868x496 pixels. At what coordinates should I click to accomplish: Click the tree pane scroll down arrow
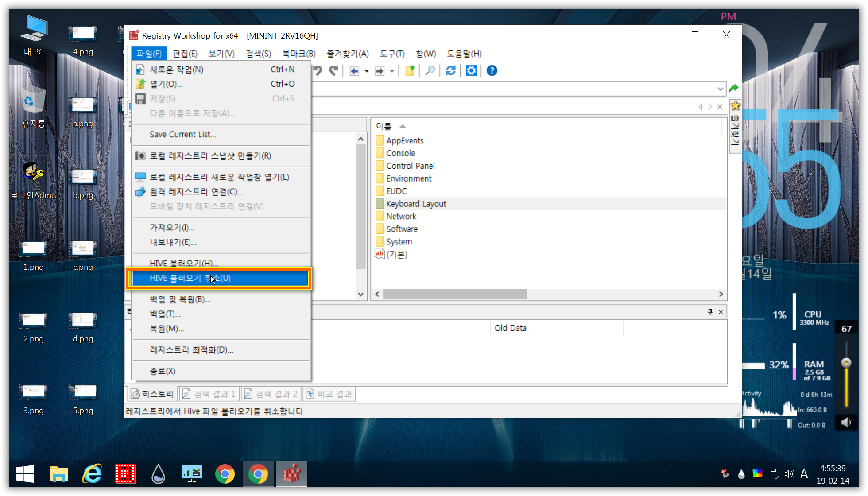[x=360, y=294]
